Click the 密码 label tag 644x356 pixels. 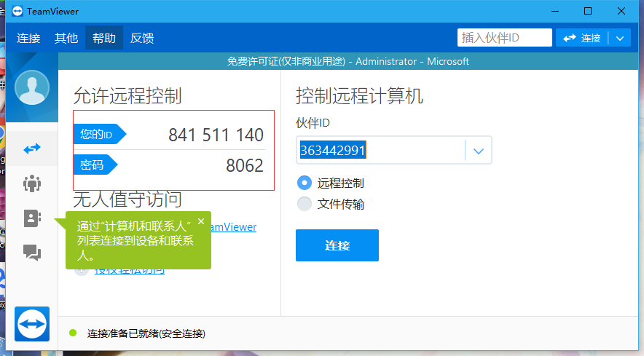click(95, 165)
